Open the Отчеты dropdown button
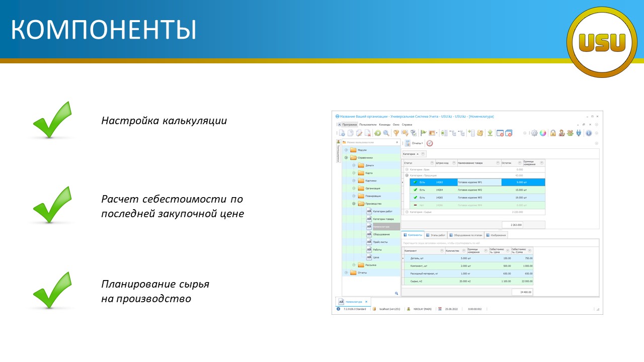 tap(417, 143)
